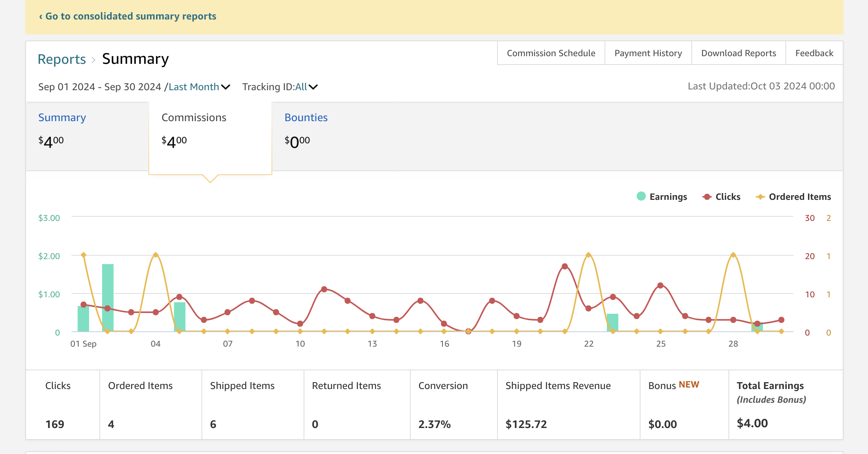Toggle Earnings series via green legend dot
Viewport: 868px width, 454px height.
pos(641,196)
